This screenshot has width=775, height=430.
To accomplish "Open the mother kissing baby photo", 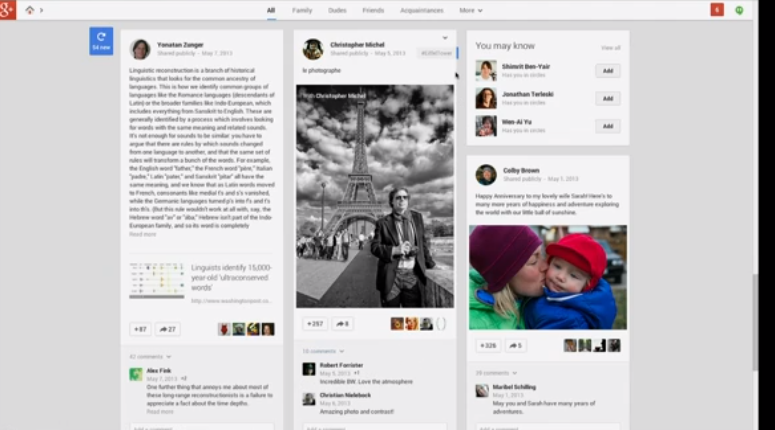I will (548, 277).
